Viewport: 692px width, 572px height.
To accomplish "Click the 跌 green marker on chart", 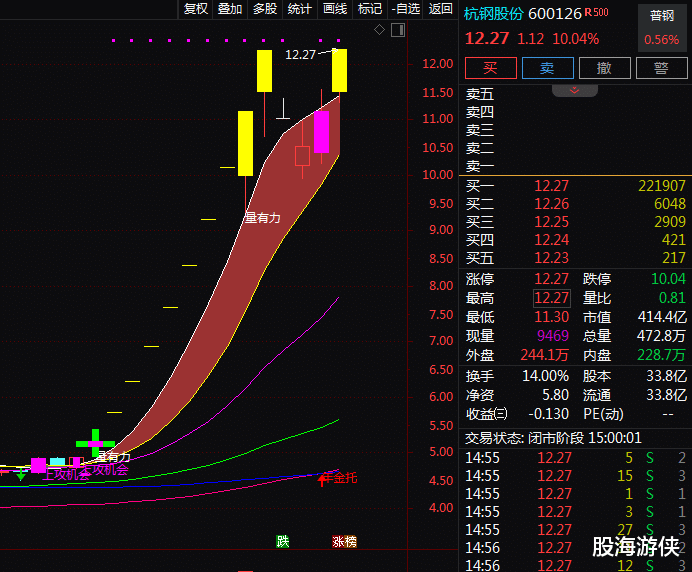I will point(282,541).
